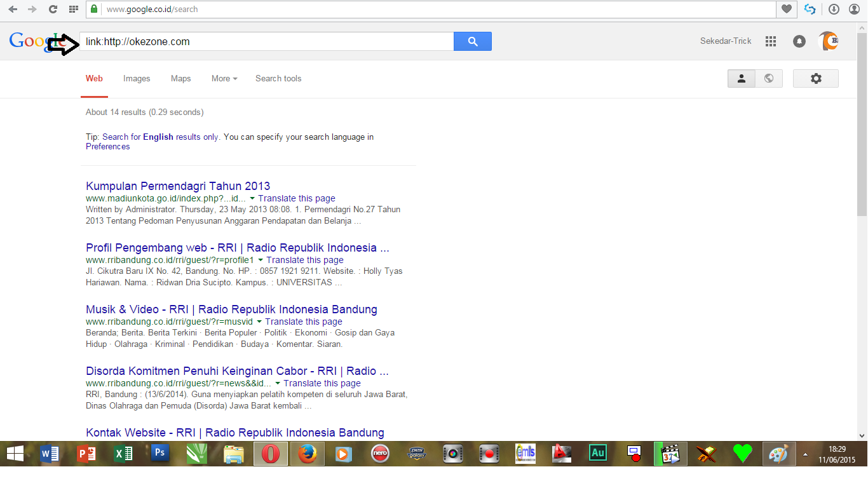
Task: Open Musik & Video RRI result
Action: pos(231,309)
